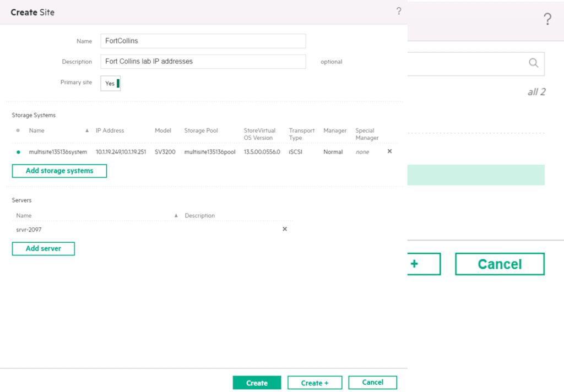
Task: Click the Servers section heading
Action: pos(21,200)
